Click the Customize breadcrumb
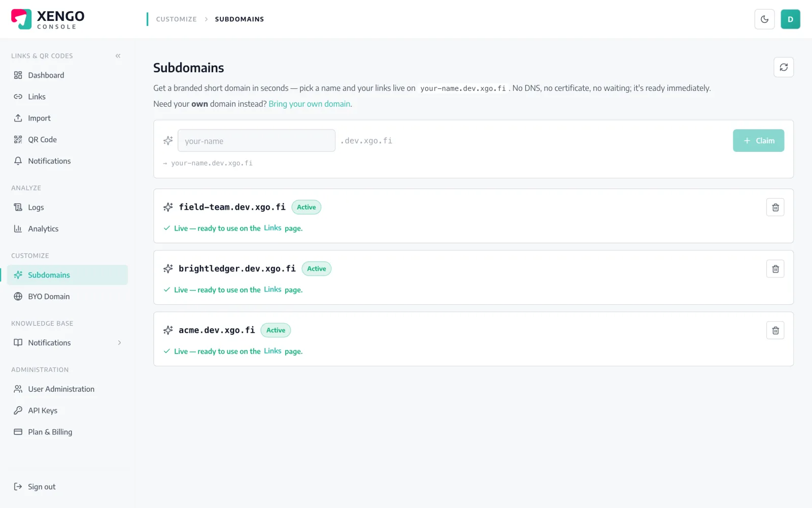The width and height of the screenshot is (812, 508). [x=176, y=19]
